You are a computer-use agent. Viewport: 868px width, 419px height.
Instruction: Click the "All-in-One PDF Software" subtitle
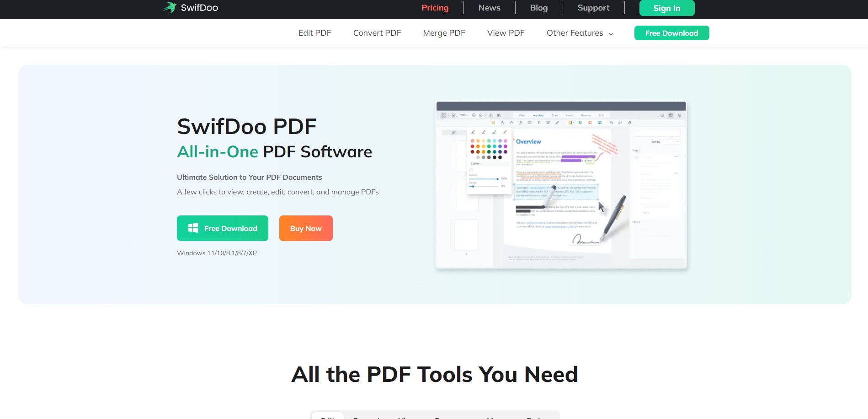point(275,152)
